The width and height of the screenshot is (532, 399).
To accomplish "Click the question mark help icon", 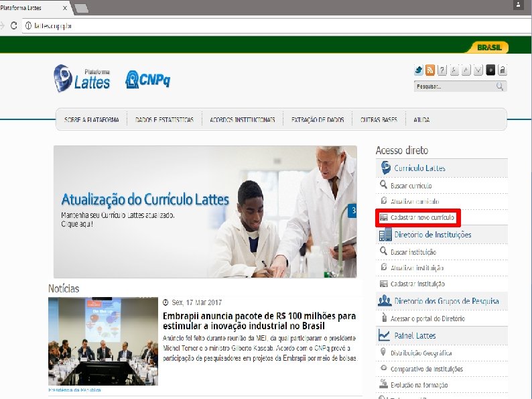I will click(x=442, y=70).
